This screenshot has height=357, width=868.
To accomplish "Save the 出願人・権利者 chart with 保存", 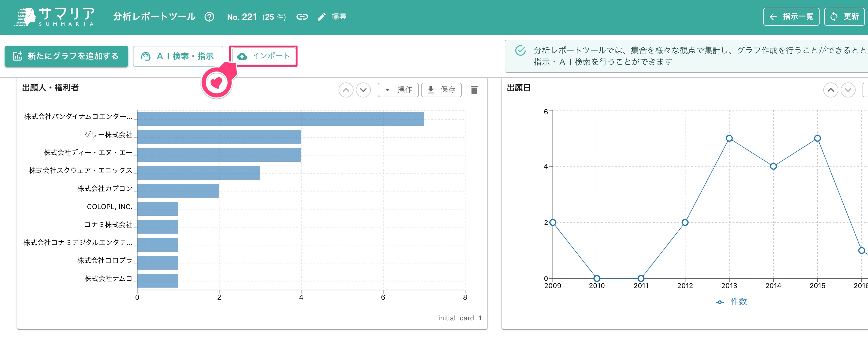I will (441, 90).
